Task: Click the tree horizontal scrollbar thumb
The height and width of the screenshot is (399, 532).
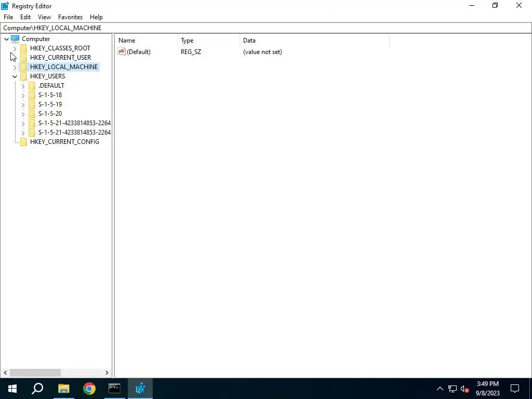Action: point(35,373)
